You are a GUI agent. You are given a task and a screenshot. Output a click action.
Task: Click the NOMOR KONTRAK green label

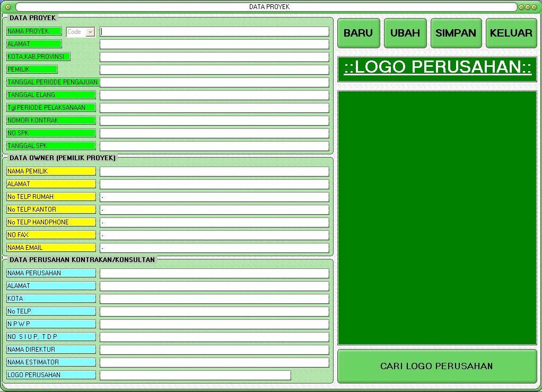(51, 120)
